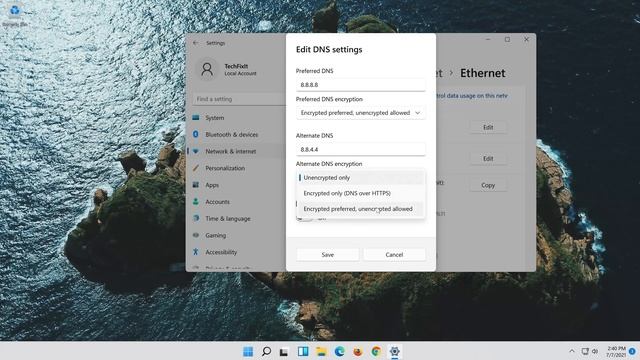The height and width of the screenshot is (360, 640).
Task: Click the Accounts person icon in sidebar
Action: pyautogui.click(x=196, y=202)
